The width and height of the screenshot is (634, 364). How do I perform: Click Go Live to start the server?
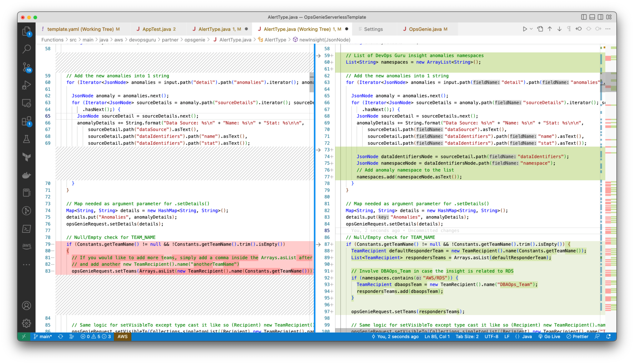tap(550, 337)
